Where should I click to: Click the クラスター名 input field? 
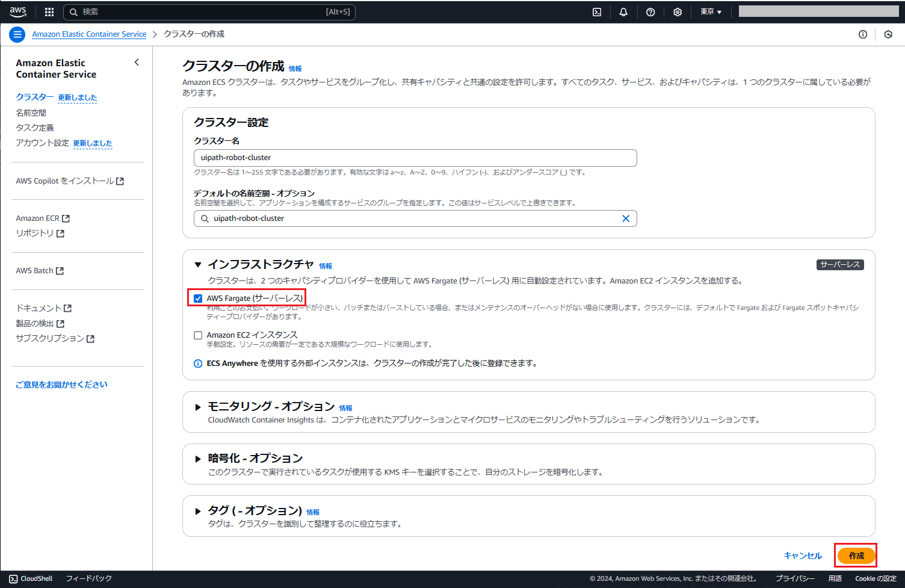pos(415,158)
